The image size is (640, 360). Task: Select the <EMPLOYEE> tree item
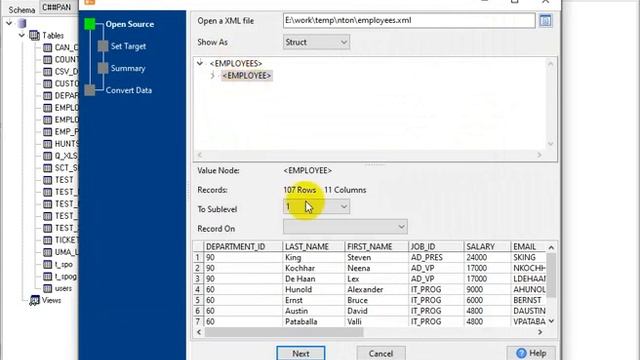247,76
